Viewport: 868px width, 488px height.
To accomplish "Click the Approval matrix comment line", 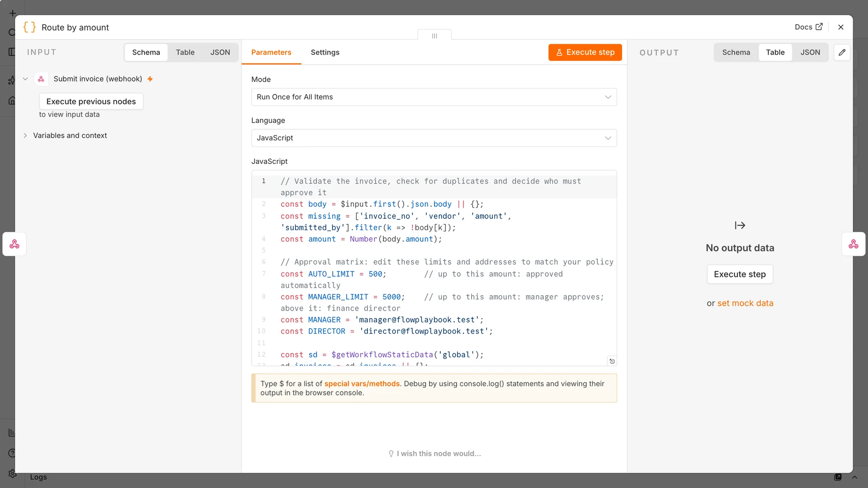I will coord(447,262).
